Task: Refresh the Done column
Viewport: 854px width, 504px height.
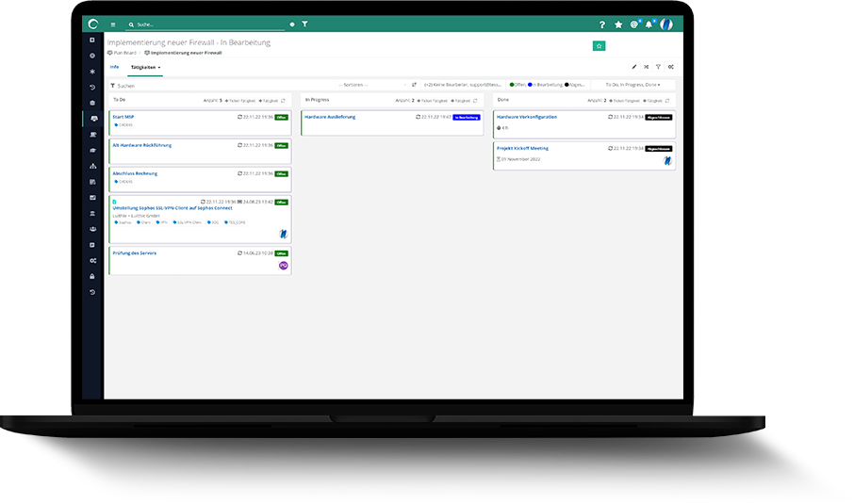Action: click(x=667, y=101)
